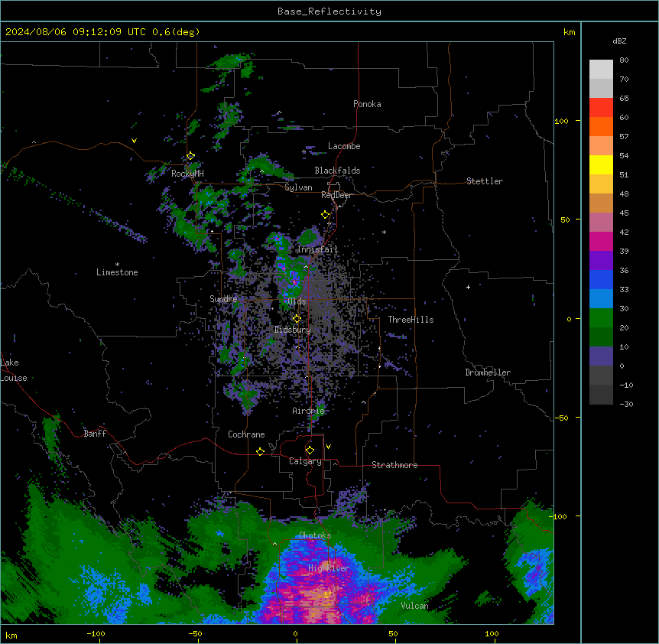Click the Stettler town label
The height and width of the screenshot is (644, 659).
pos(484,181)
